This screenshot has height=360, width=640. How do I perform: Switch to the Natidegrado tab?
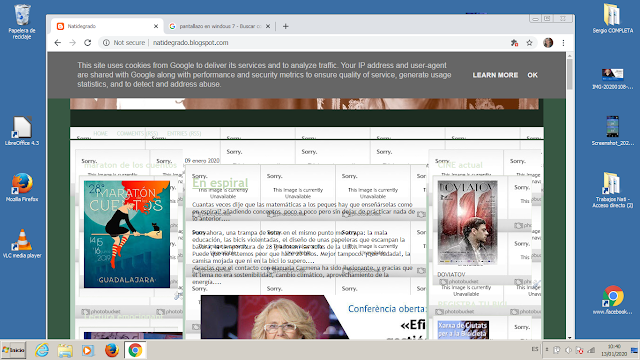point(107,26)
